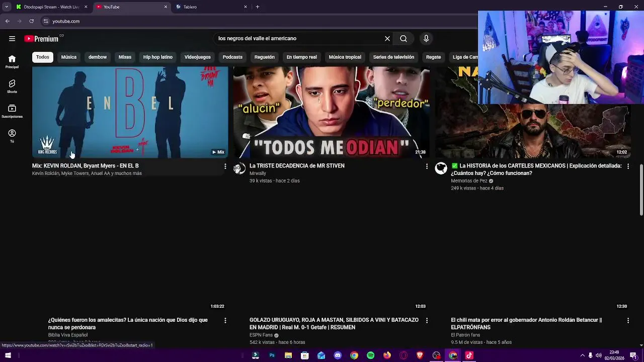
Task: Close the YouTube browser tab
Action: (x=166, y=7)
